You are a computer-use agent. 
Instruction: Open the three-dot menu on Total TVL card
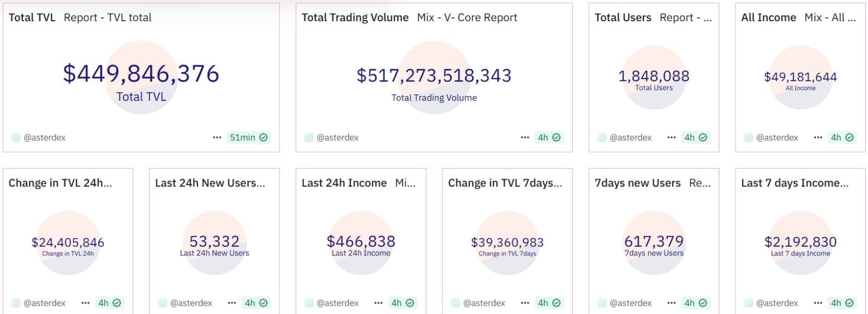coord(217,138)
